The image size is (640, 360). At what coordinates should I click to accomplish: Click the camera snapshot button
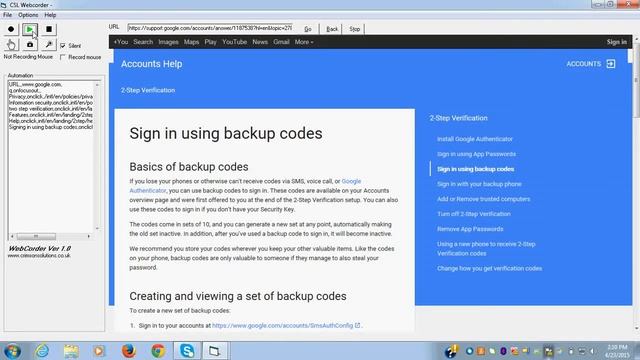(30, 44)
